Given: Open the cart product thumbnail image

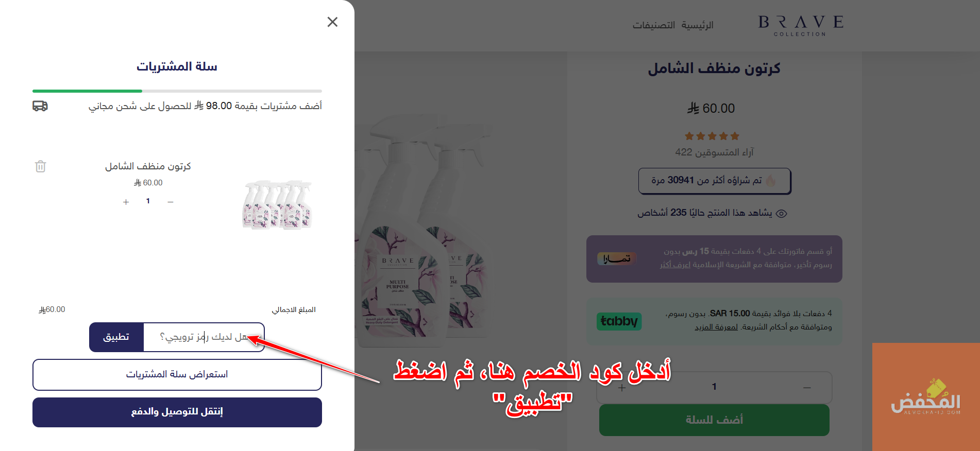Looking at the screenshot, I should (277, 204).
